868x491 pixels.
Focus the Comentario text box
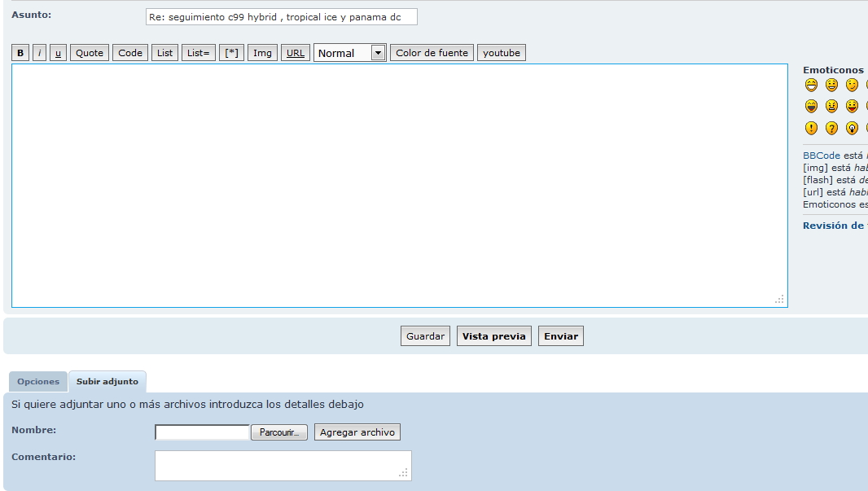(x=283, y=466)
